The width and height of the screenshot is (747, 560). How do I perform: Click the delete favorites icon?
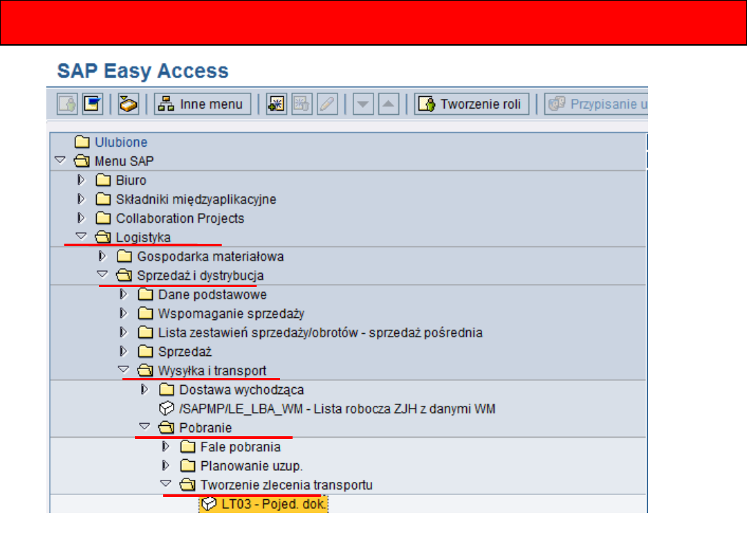coord(302,104)
